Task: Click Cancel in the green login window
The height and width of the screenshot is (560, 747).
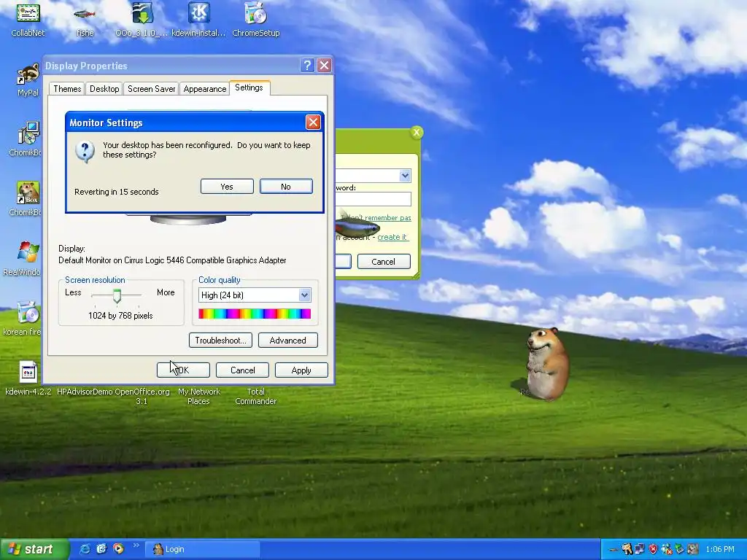Action: click(384, 262)
